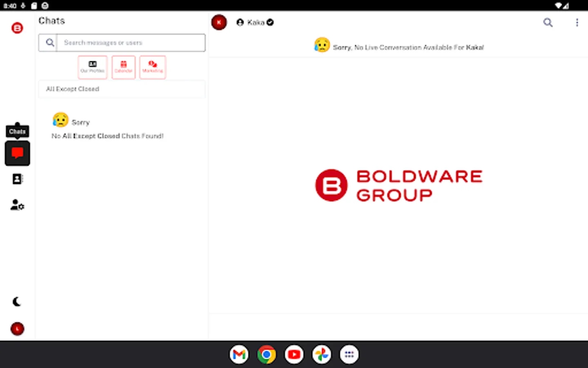Screen dimensions: 588x368
Task: Select the Calendar filter icon
Action: point(123,67)
